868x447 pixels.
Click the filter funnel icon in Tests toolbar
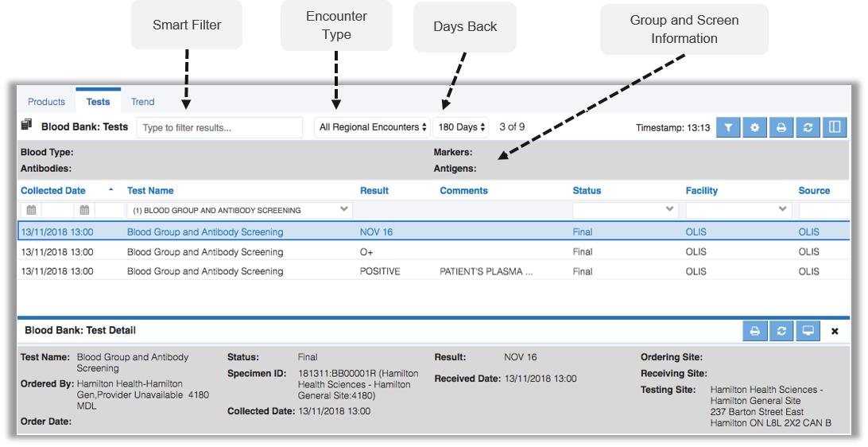[x=728, y=127]
